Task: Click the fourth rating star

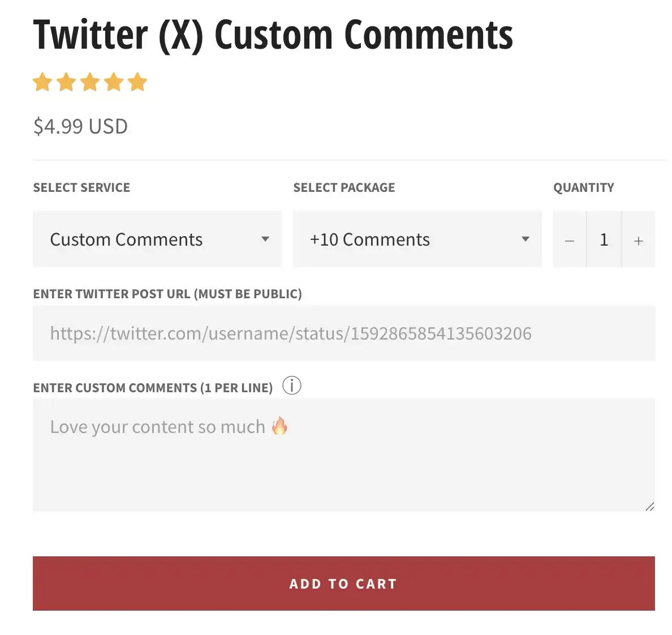Action: [x=114, y=83]
